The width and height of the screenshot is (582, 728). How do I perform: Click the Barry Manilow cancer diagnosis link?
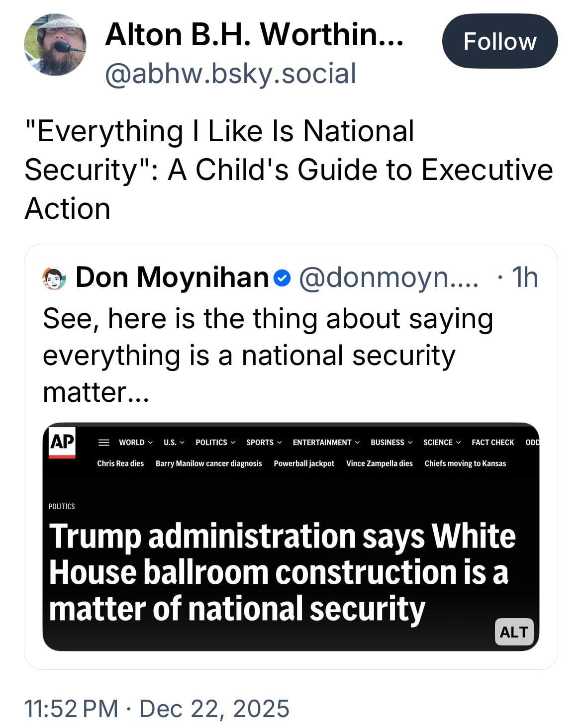click(208, 463)
